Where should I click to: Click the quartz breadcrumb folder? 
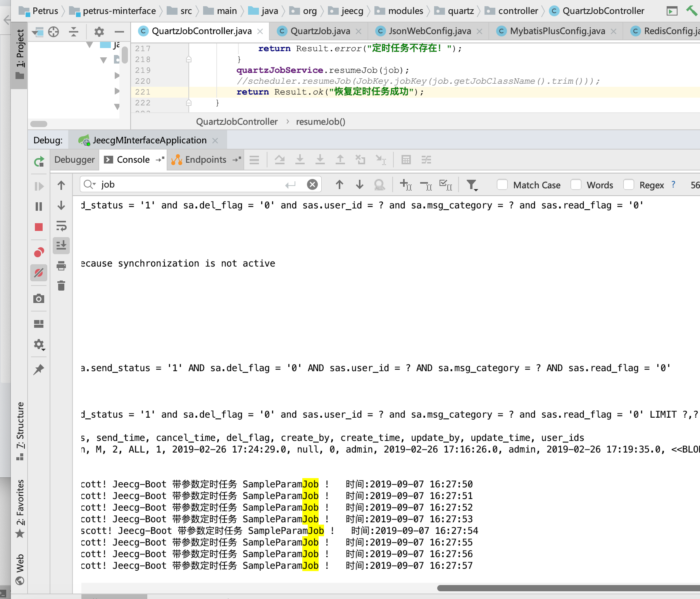click(454, 11)
